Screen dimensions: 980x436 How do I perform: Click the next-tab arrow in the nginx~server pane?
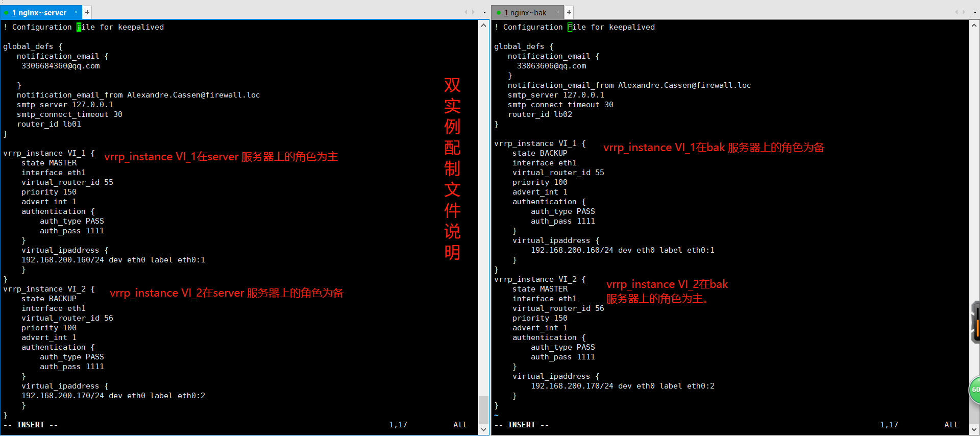(x=473, y=12)
